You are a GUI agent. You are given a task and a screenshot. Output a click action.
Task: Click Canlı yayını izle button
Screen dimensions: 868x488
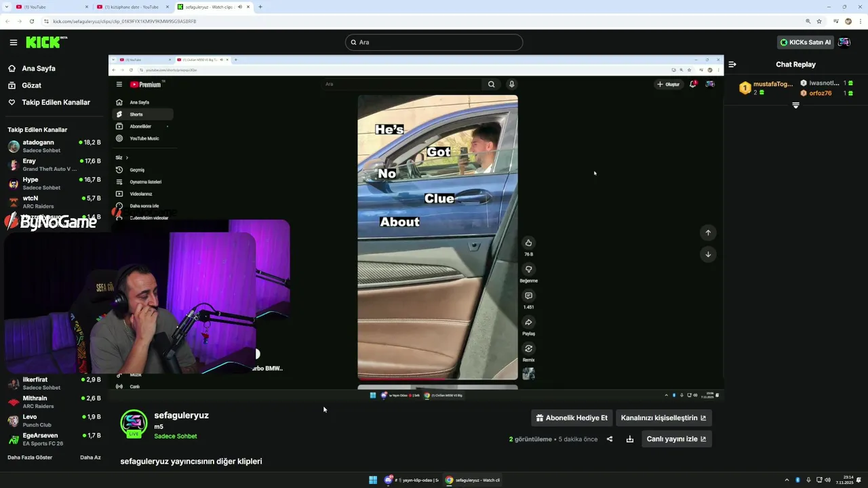[677, 439]
